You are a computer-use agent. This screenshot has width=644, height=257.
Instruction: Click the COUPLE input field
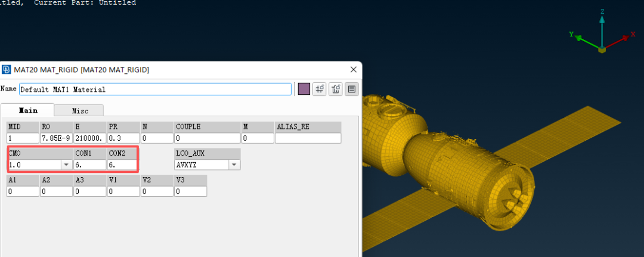tap(206, 138)
